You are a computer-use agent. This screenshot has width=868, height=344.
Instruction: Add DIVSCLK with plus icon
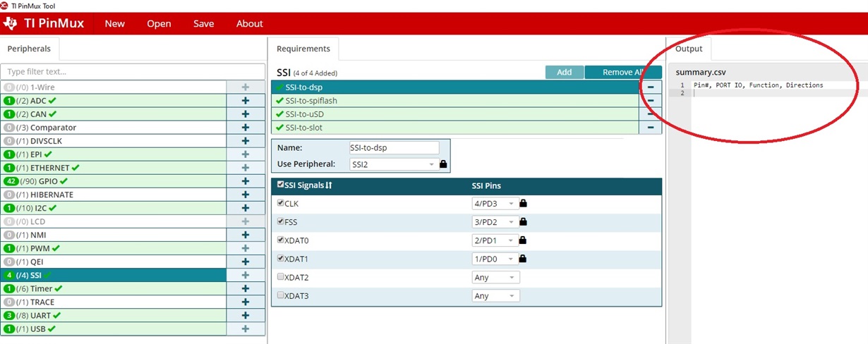246,141
